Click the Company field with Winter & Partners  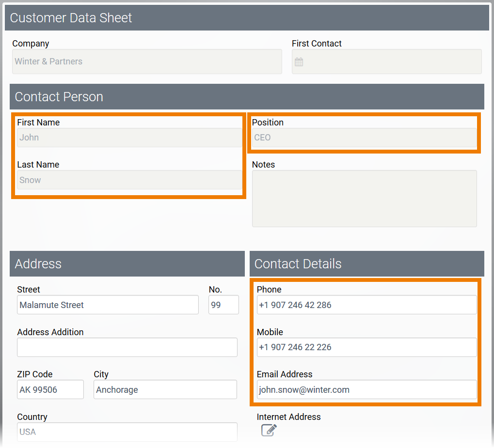(146, 62)
